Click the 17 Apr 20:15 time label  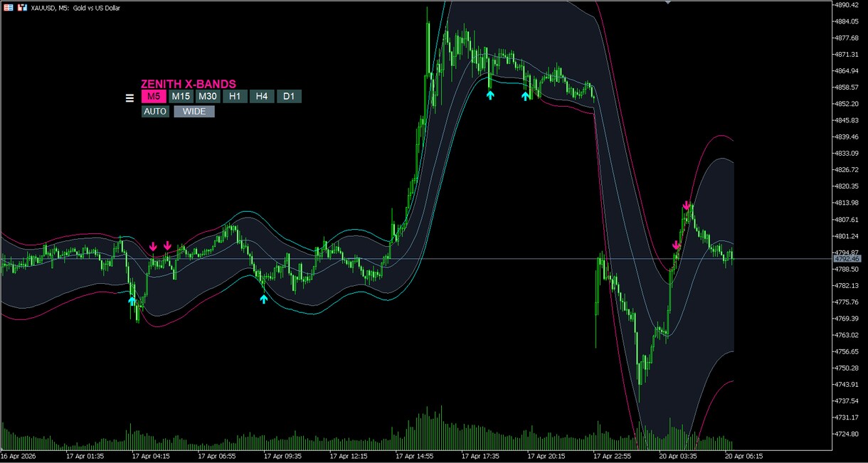pyautogui.click(x=546, y=456)
